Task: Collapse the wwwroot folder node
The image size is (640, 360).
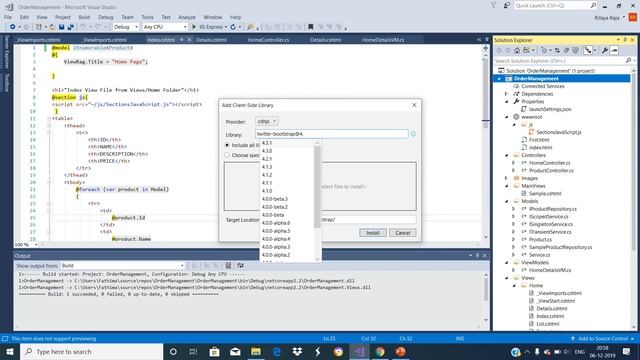Action: coord(507,117)
